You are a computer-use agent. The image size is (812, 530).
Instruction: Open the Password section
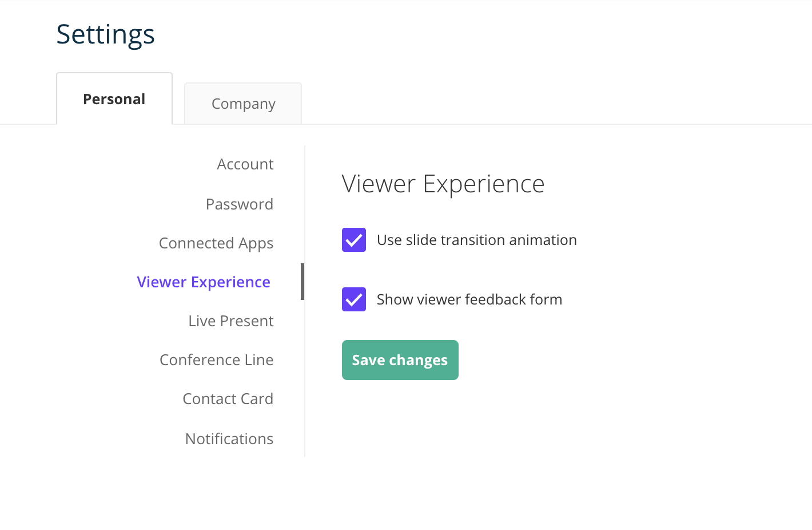pyautogui.click(x=240, y=204)
